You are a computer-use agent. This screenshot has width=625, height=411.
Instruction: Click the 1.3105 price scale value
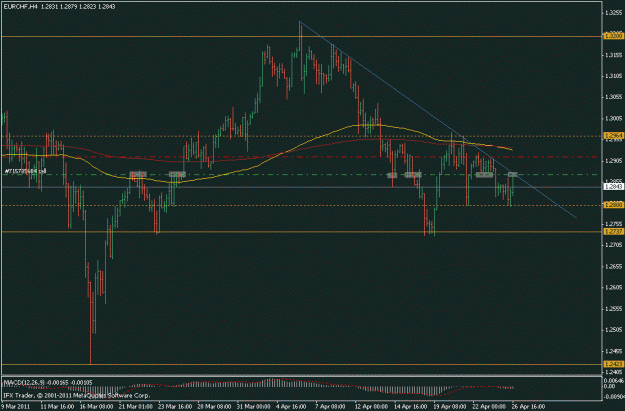pyautogui.click(x=613, y=76)
